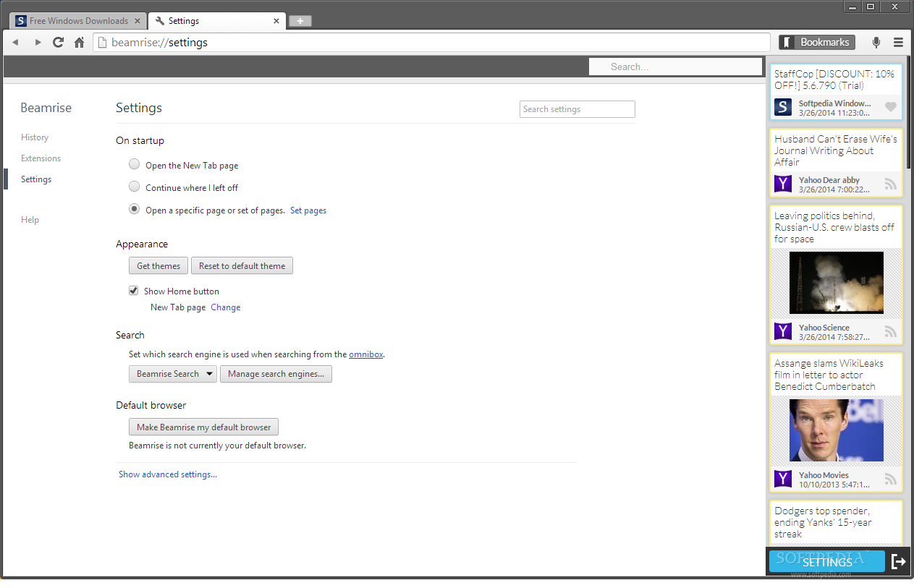Open the Bookmarks button
914x588 pixels.
(x=817, y=43)
